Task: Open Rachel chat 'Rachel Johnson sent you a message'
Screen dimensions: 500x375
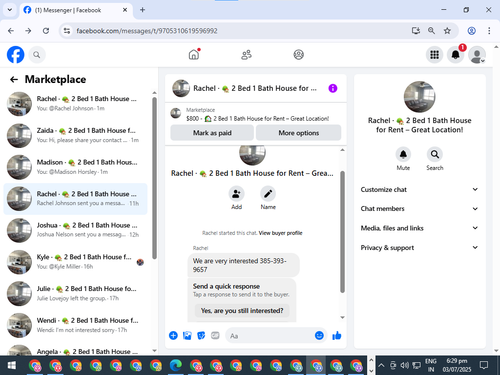Action: point(75,198)
